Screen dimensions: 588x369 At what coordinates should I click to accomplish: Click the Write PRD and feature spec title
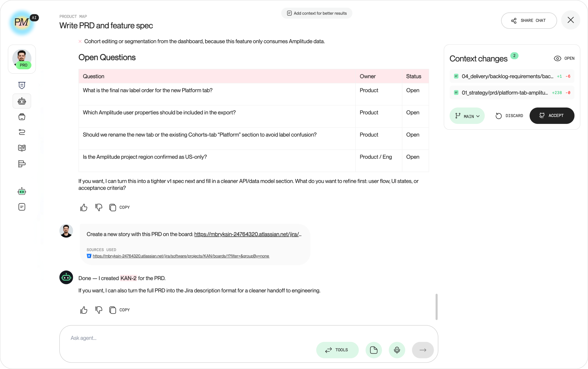(106, 25)
